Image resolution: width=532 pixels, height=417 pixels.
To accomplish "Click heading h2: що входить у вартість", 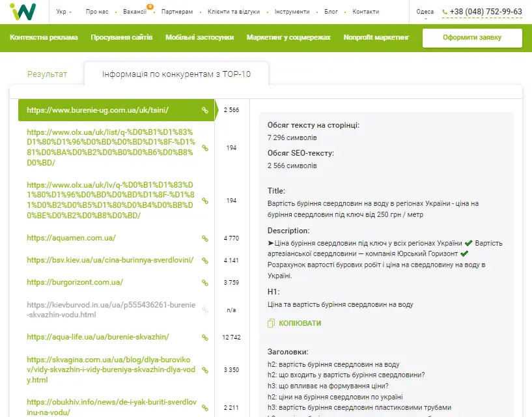I will click(x=346, y=375).
